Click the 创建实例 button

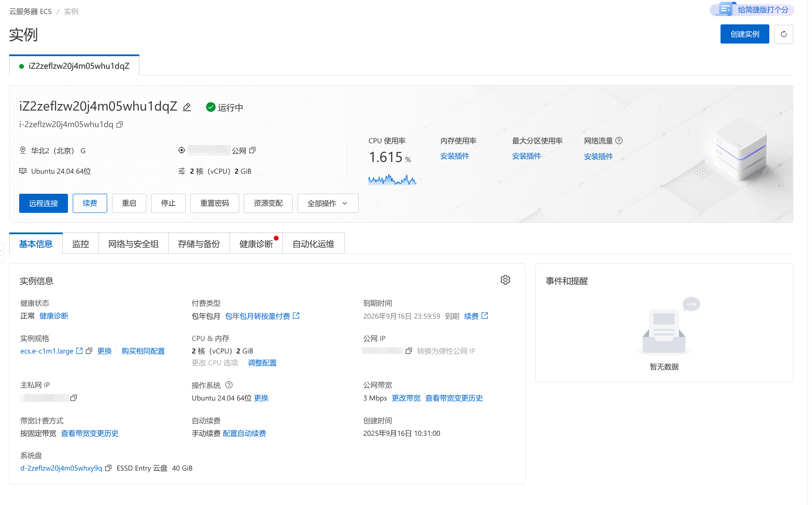(744, 34)
